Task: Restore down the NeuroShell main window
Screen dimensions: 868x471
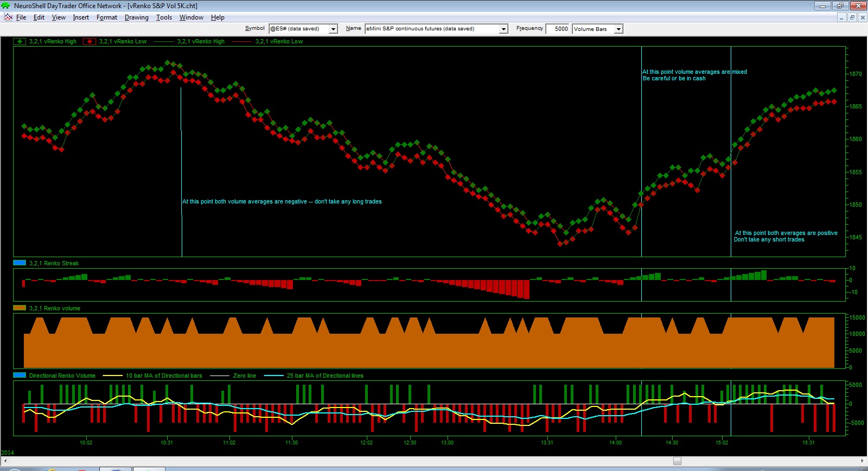Action: pyautogui.click(x=840, y=5)
